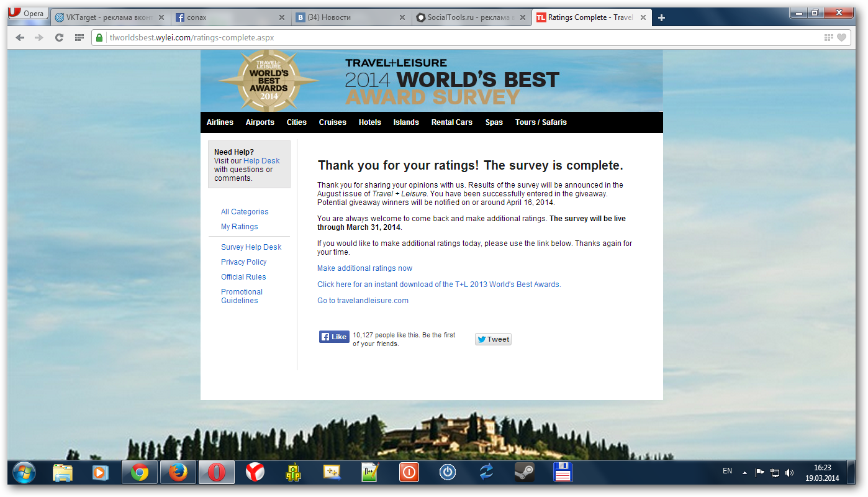868x497 pixels.
Task: Open the volume speaker tray icon
Action: click(789, 473)
